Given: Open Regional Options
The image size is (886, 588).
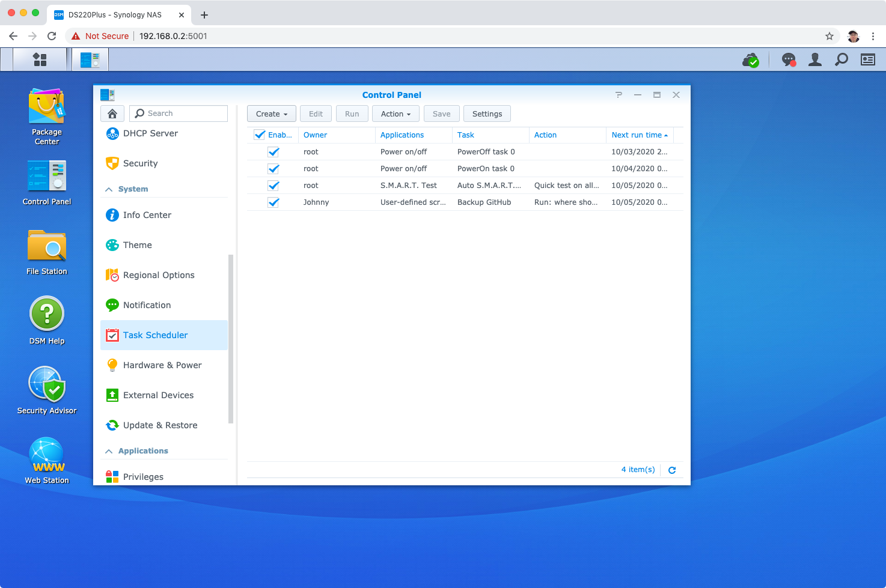Looking at the screenshot, I should click(164, 275).
